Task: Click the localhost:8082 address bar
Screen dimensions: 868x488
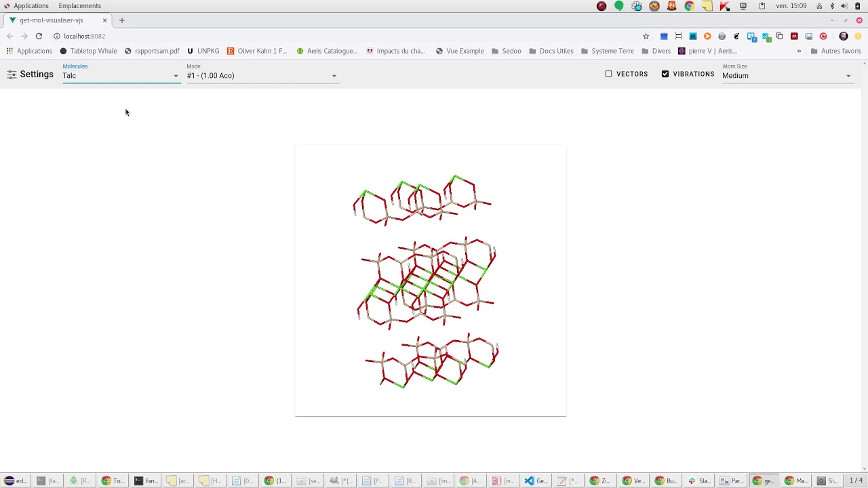Action: click(346, 36)
